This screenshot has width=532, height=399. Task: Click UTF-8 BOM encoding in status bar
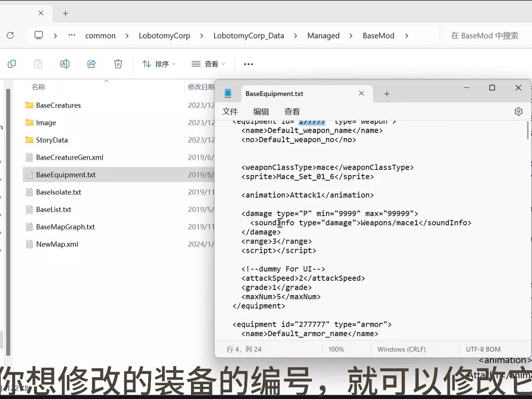(x=483, y=349)
